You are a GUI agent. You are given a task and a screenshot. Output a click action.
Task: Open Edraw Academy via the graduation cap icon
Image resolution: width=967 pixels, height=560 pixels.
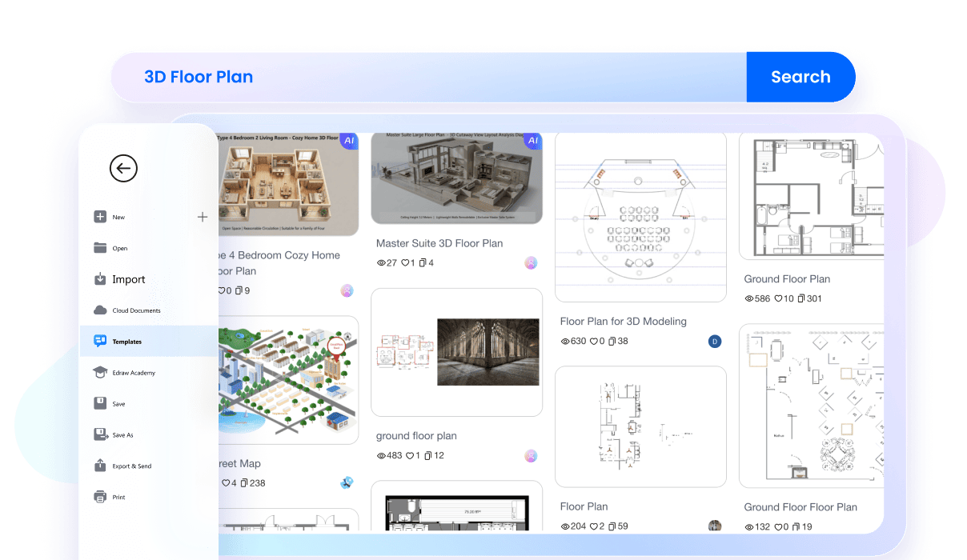tap(100, 372)
